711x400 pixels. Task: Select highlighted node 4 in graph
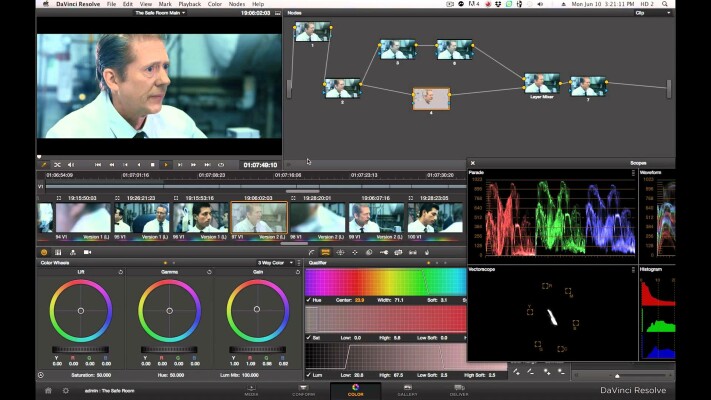click(x=431, y=99)
